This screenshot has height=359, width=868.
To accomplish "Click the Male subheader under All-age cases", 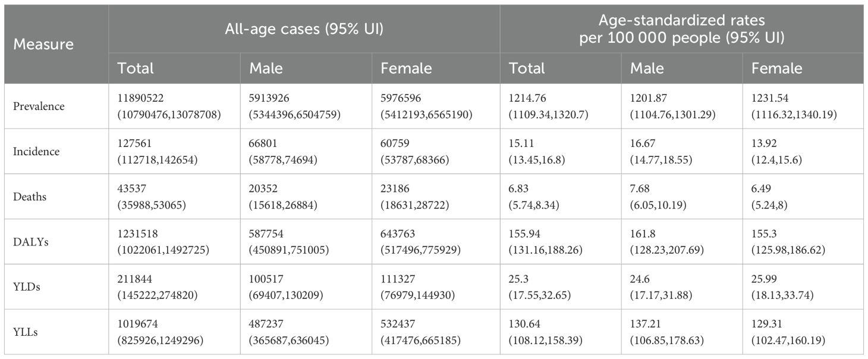I will pos(266,68).
